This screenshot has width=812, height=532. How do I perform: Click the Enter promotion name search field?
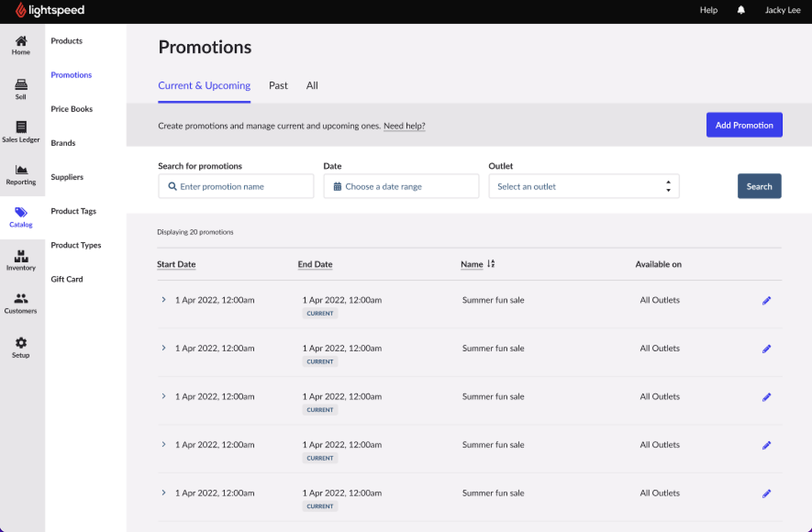tap(236, 187)
